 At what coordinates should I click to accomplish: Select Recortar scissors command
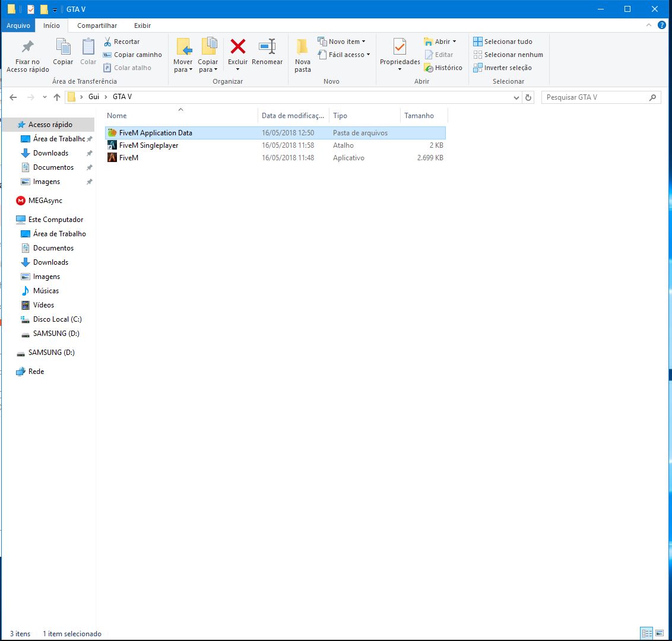(x=122, y=42)
